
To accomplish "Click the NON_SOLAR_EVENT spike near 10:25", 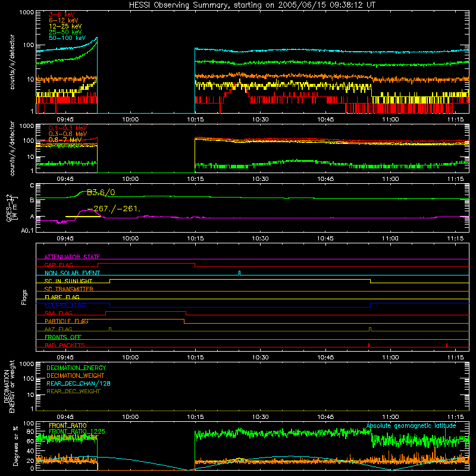I will pyautogui.click(x=240, y=273).
